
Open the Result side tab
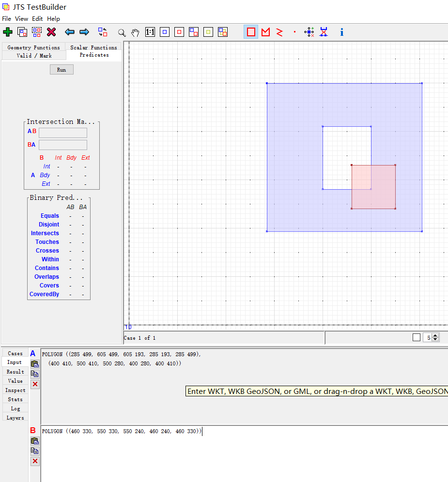15,372
